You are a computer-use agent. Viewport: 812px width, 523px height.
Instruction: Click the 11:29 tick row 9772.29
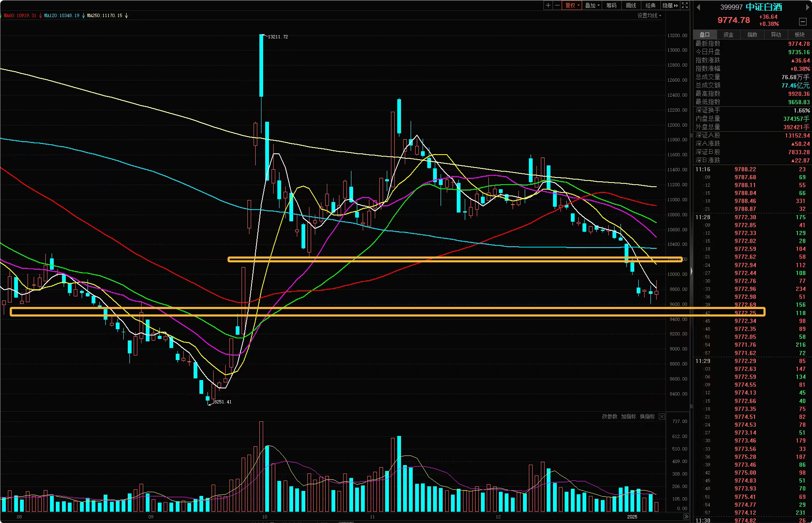(752, 361)
